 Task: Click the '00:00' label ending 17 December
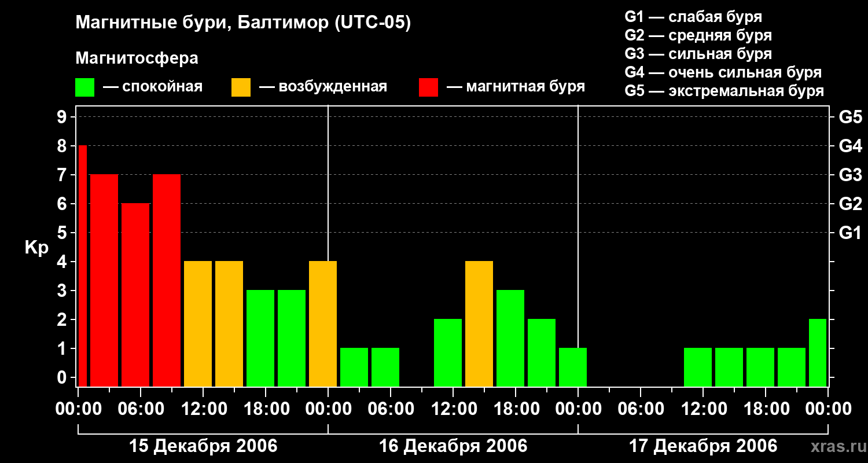(x=828, y=409)
